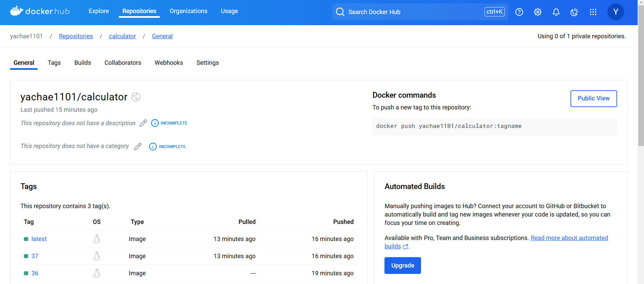Click 'Last pushed 15 minutes ago' text
Viewport: 644px width, 284px height.
point(59,110)
